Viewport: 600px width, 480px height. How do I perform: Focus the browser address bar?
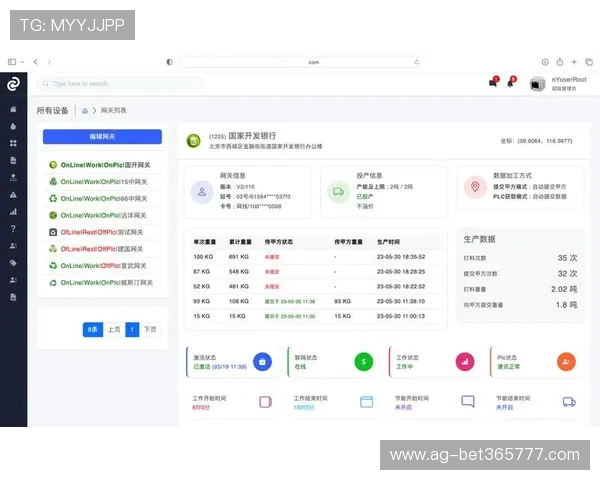pos(300,62)
